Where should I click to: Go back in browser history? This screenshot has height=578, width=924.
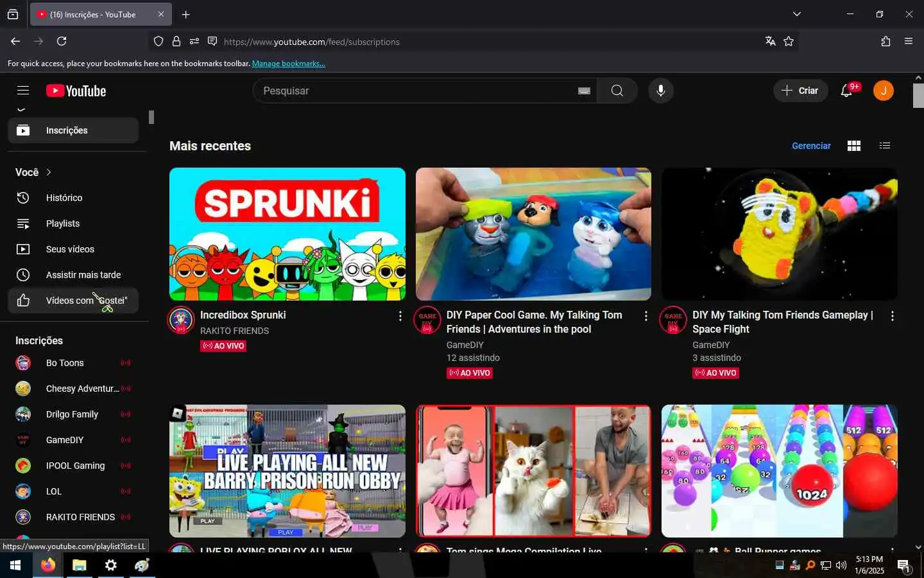coord(15,41)
